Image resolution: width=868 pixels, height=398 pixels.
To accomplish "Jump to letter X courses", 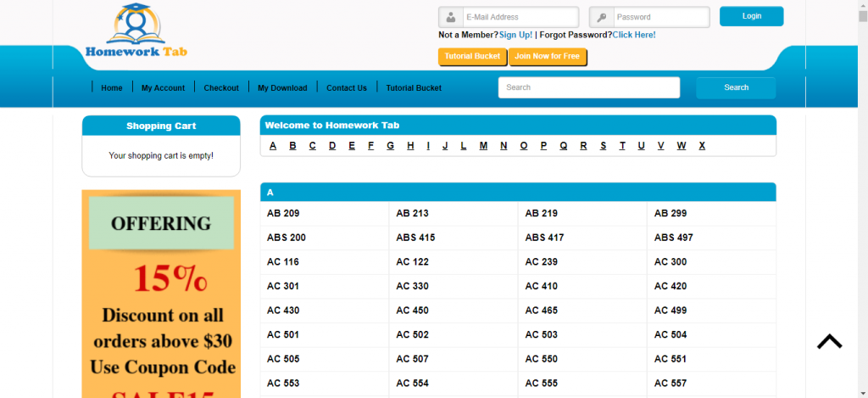I will click(x=702, y=146).
